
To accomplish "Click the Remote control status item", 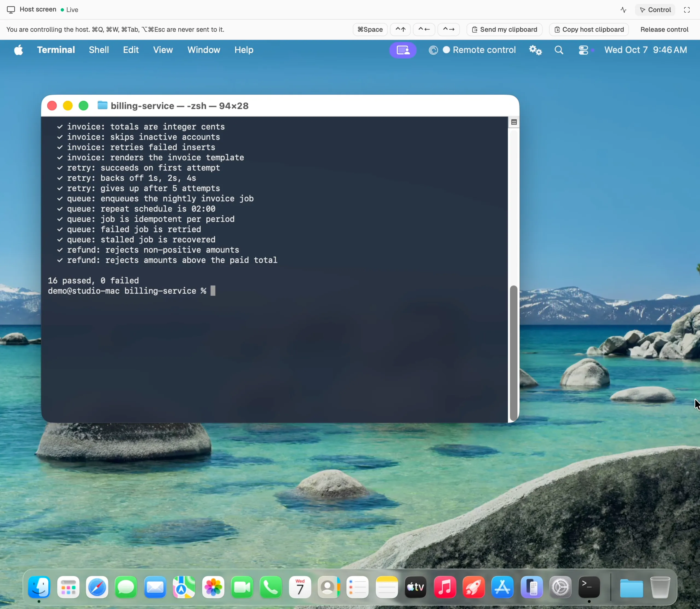I will [x=479, y=50].
